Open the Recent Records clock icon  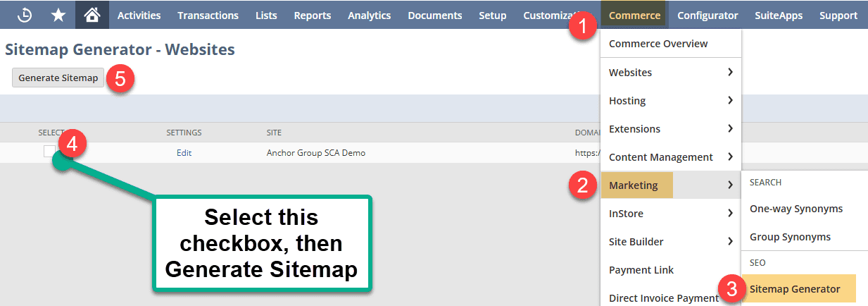(x=25, y=15)
